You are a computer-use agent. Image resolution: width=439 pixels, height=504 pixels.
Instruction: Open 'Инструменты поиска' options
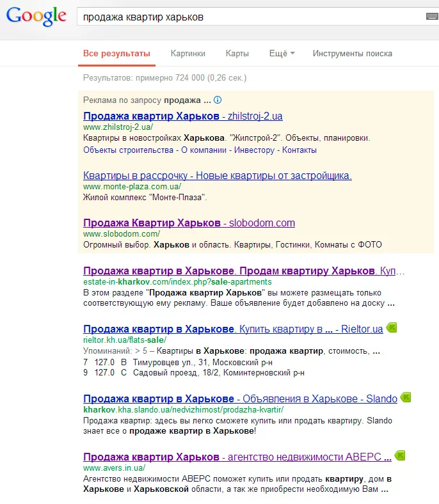point(353,54)
